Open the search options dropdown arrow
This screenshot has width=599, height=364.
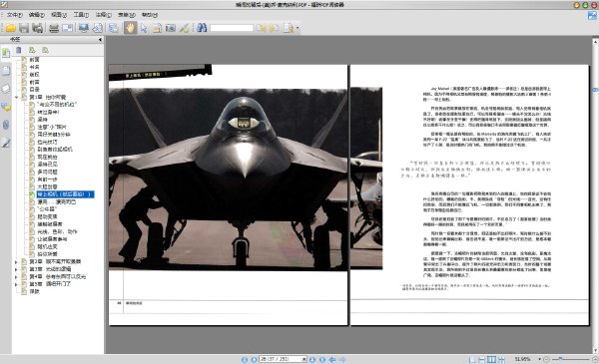coord(298,28)
